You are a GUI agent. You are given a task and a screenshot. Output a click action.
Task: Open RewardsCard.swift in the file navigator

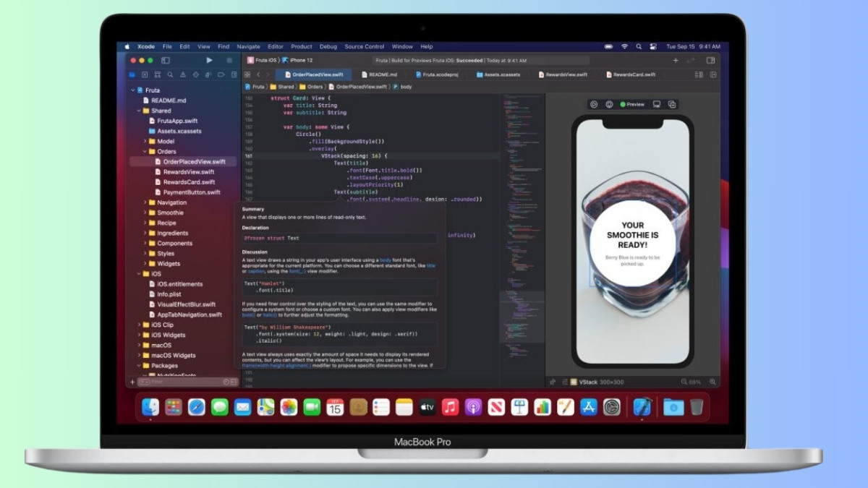[x=189, y=182]
